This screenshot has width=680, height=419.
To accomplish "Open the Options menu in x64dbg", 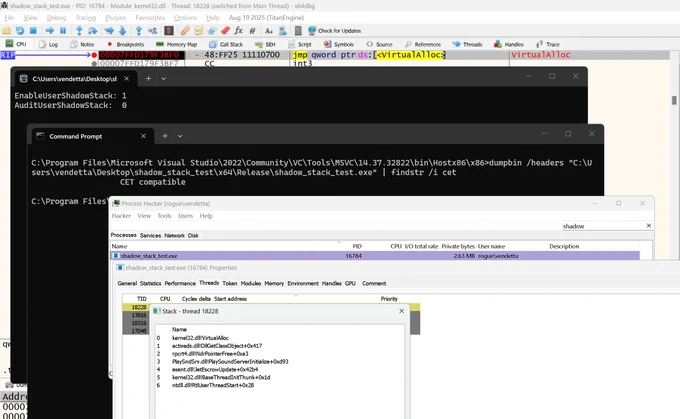I will (185, 18).
